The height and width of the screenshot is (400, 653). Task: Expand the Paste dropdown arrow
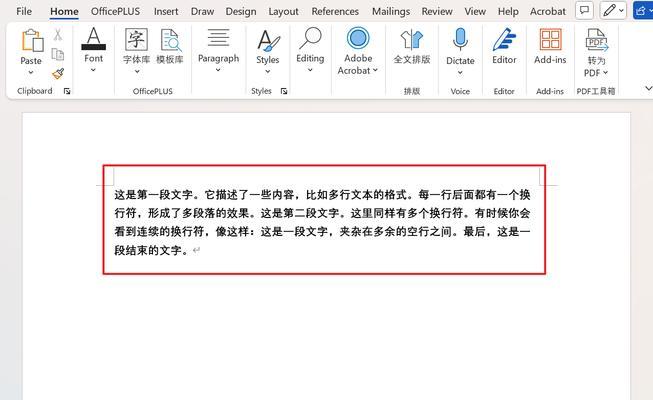tap(31, 72)
